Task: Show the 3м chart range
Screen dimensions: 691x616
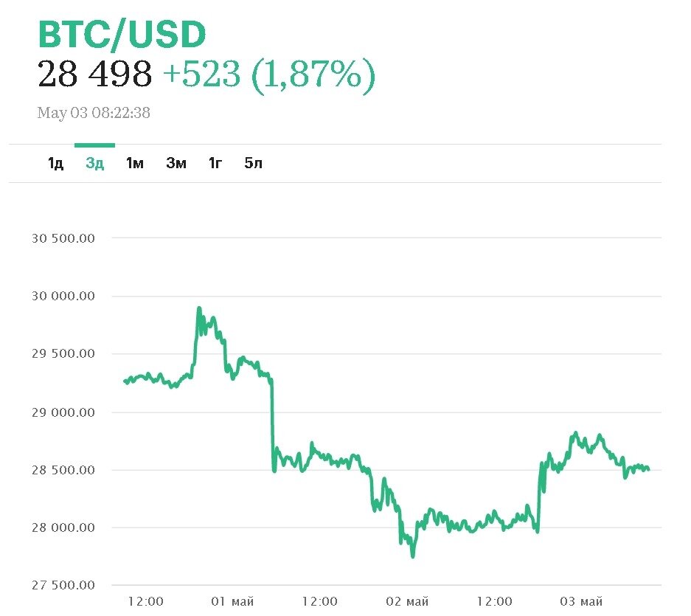Action: click(176, 163)
